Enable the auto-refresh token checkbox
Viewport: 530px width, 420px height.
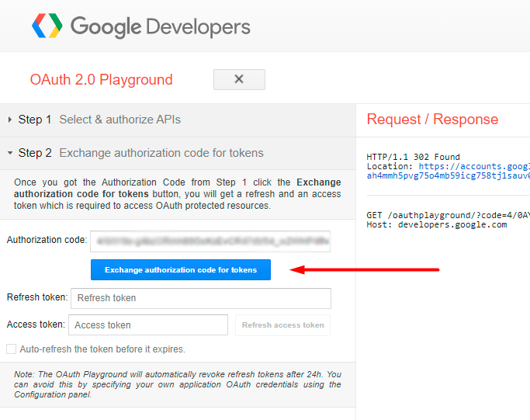pyautogui.click(x=11, y=349)
